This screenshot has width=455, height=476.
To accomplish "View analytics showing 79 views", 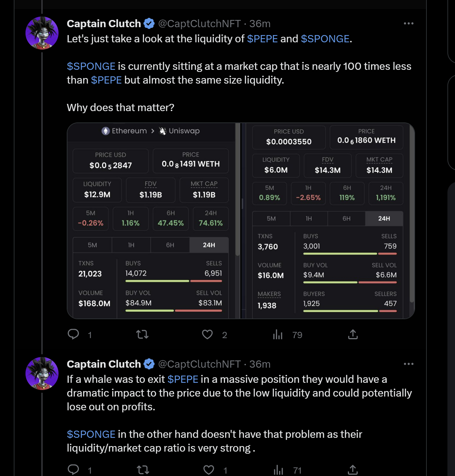I will pyautogui.click(x=278, y=334).
